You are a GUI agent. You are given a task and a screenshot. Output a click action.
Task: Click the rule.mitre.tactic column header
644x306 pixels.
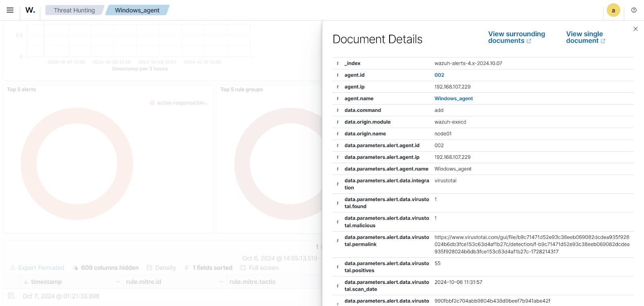point(252,282)
